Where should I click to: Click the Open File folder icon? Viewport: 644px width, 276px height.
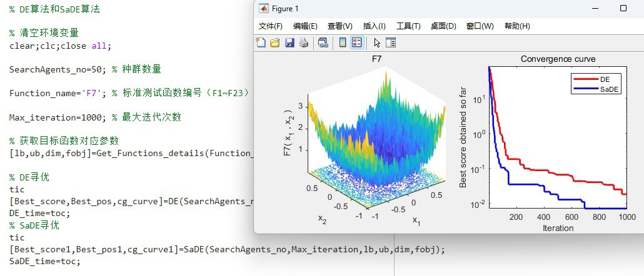click(x=274, y=42)
